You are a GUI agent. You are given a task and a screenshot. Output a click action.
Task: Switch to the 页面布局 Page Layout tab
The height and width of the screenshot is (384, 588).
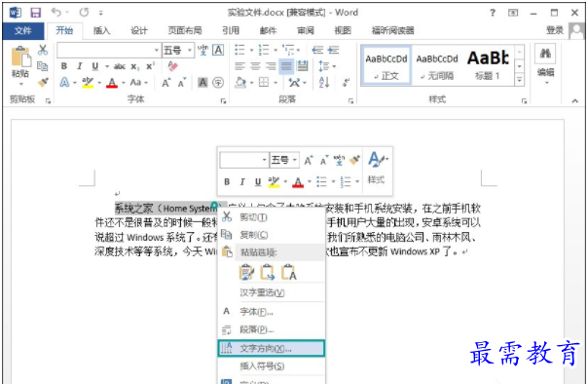(x=185, y=30)
